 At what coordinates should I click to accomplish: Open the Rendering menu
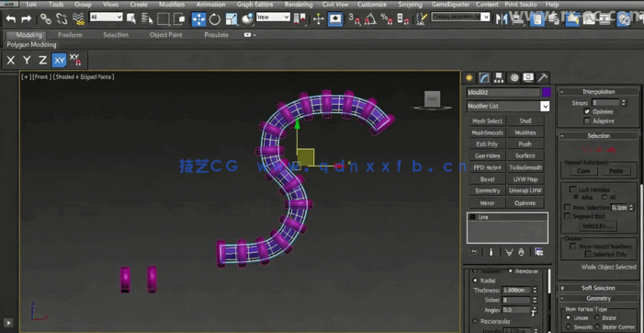click(299, 5)
